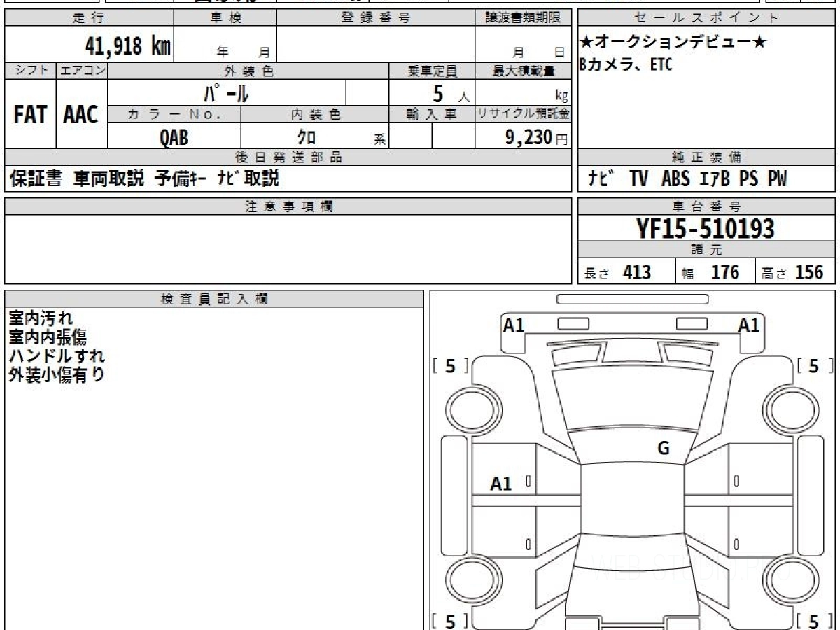
Task: Click the リサイクル預託金 header cell
Action: (524, 114)
